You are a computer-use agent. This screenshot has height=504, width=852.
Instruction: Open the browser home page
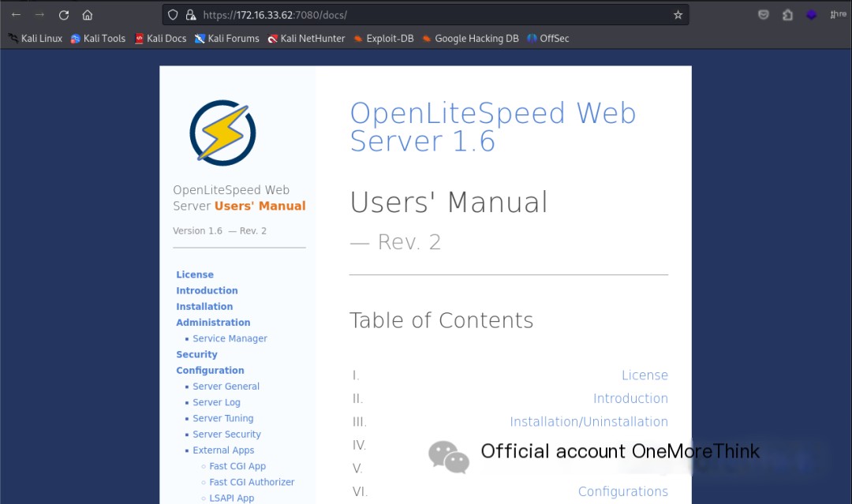(x=88, y=15)
